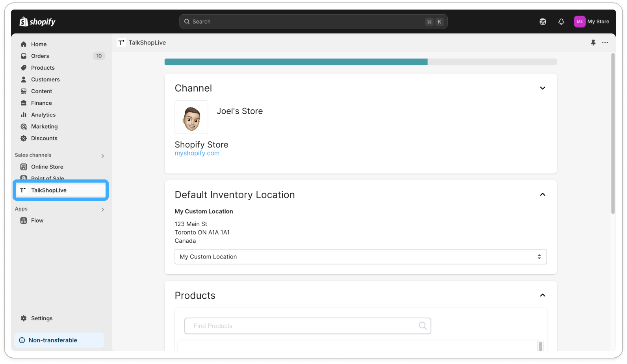Viewport: 627px width, 364px height.
Task: Click the "Shopify Store" heading
Action: (201, 144)
